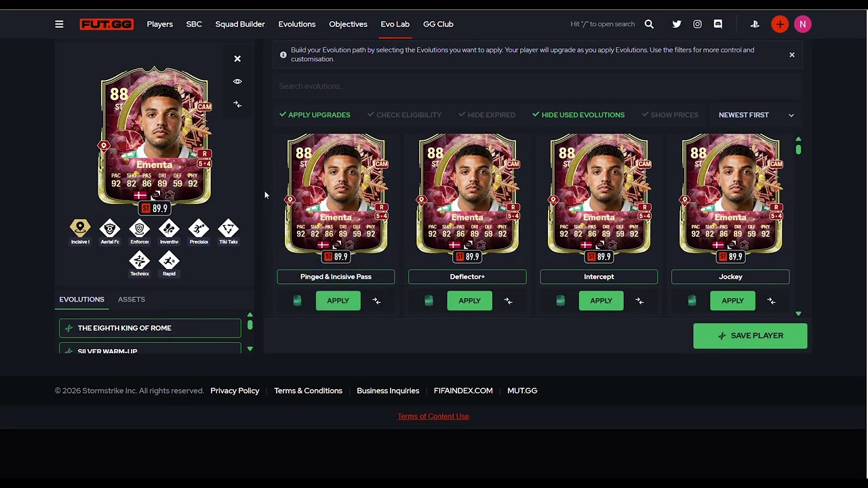Click compare arrows next to Jockey Apply
Image resolution: width=868 pixels, height=488 pixels.
pyautogui.click(x=771, y=301)
